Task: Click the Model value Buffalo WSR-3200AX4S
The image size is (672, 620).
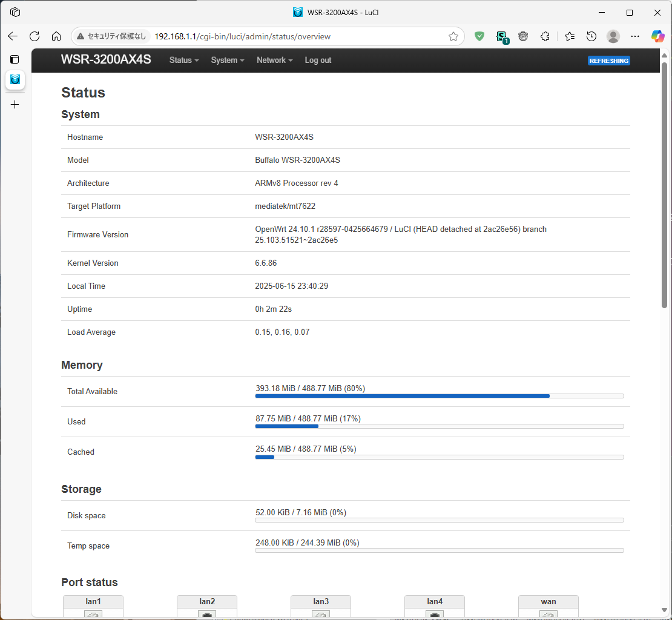Action: pyautogui.click(x=297, y=160)
